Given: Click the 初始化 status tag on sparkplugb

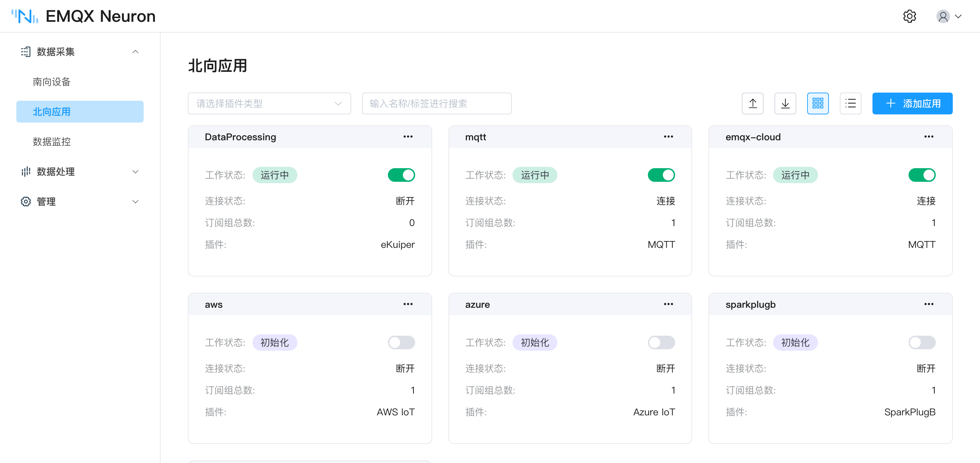Looking at the screenshot, I should tap(795, 343).
